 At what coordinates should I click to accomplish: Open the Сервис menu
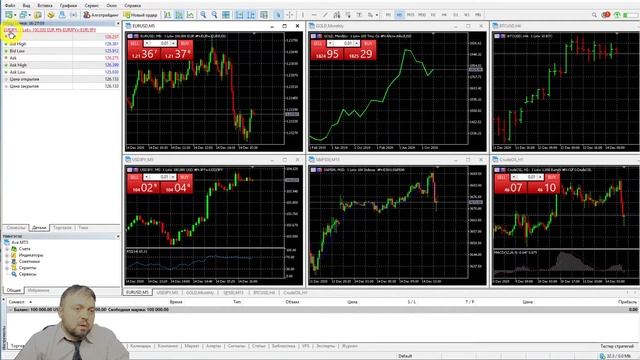point(92,5)
